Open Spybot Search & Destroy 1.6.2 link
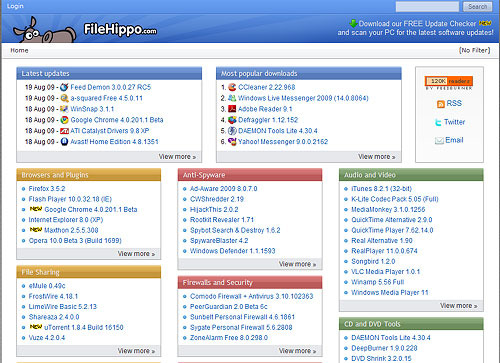 coord(235,230)
